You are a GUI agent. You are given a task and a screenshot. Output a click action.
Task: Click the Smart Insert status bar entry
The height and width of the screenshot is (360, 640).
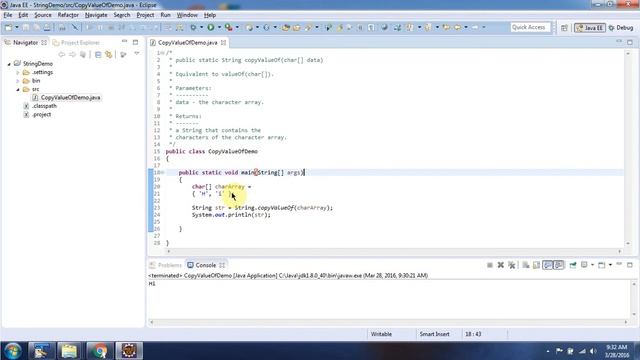[x=434, y=334]
